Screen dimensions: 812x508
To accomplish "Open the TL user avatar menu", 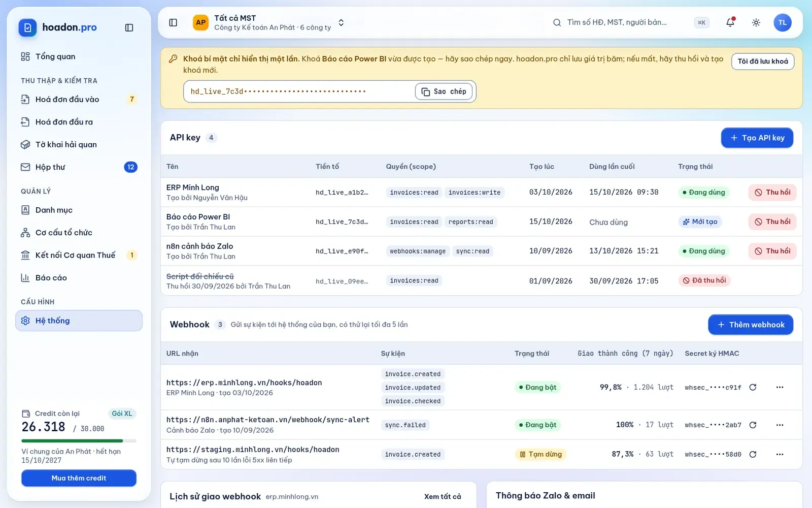I will pyautogui.click(x=783, y=22).
